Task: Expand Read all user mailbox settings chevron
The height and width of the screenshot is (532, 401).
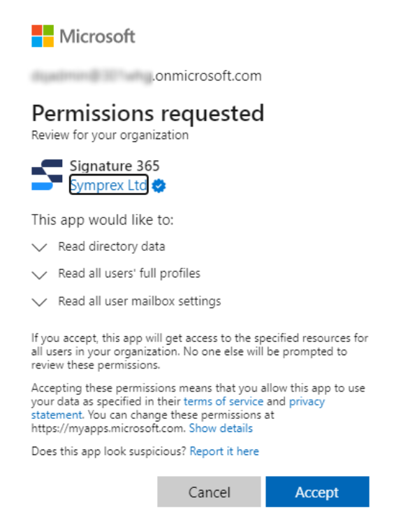Action: [x=39, y=302]
